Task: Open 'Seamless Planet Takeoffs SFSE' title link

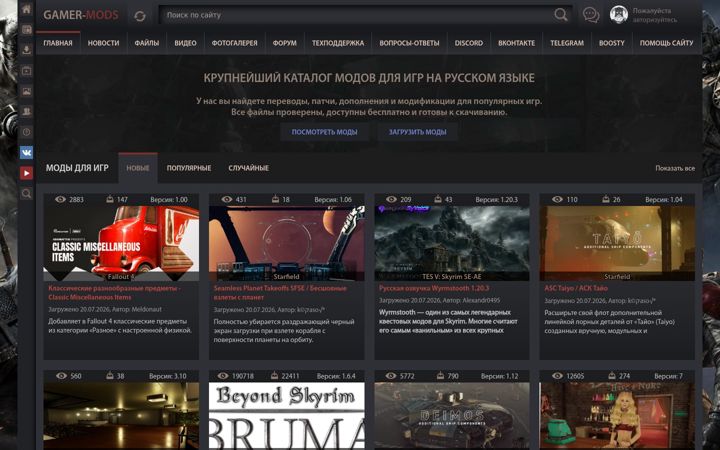Action: [x=280, y=293]
